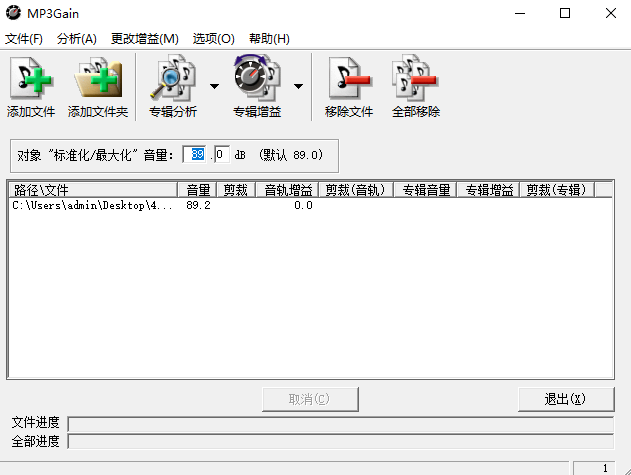The height and width of the screenshot is (475, 631).
Task: Open the 帮助(H) menu
Action: coord(269,39)
